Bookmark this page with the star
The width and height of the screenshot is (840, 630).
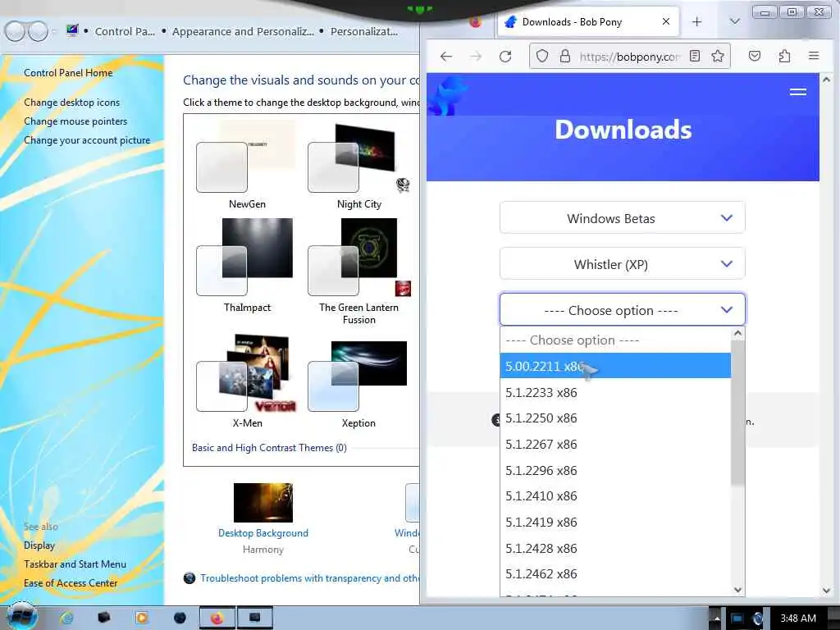pyautogui.click(x=718, y=56)
